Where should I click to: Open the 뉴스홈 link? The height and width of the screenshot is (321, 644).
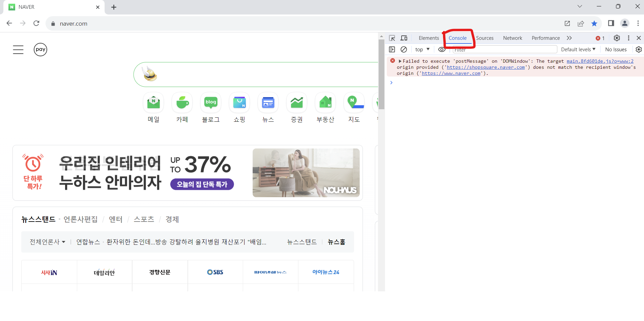coord(336,242)
